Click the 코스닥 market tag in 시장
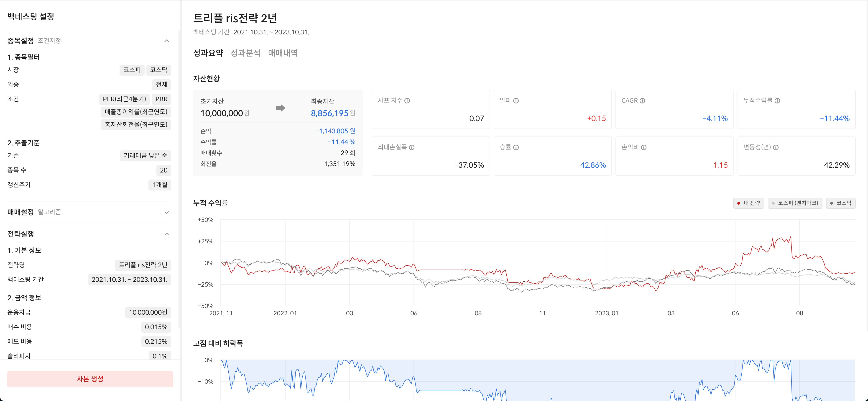 tap(159, 70)
